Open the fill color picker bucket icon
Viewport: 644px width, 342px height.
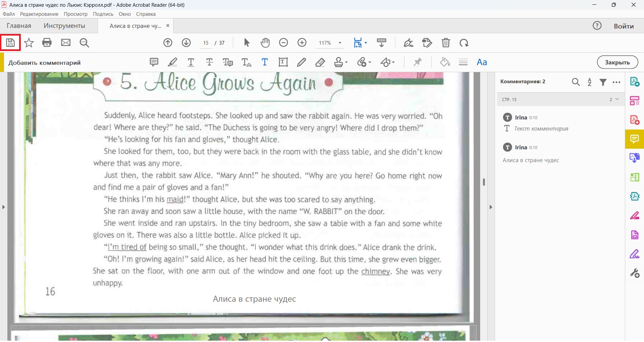click(445, 62)
